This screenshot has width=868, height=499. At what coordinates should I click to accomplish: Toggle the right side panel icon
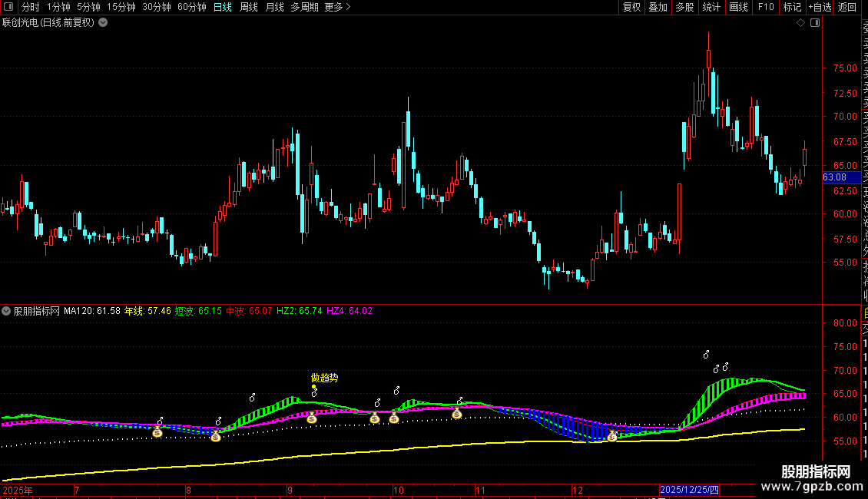pos(815,23)
